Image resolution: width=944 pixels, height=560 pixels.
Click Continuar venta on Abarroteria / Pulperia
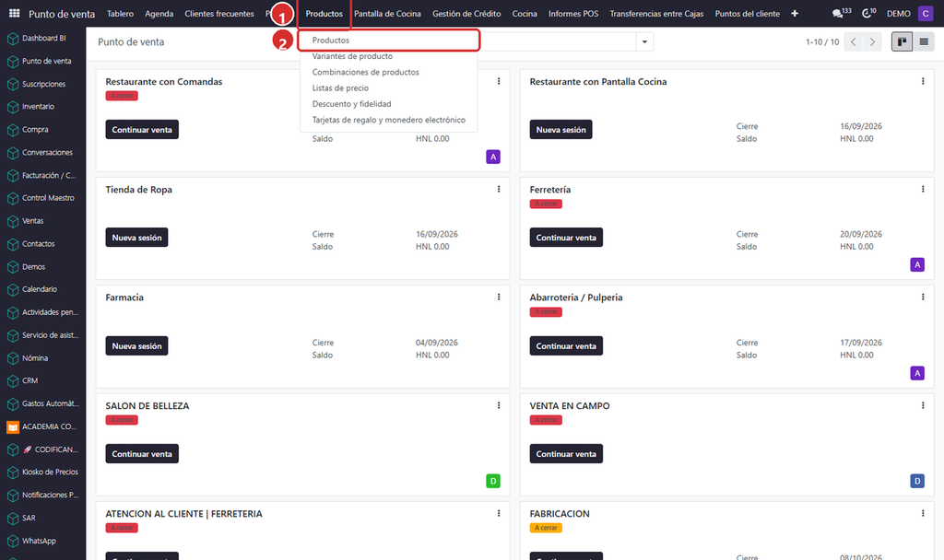(x=566, y=346)
